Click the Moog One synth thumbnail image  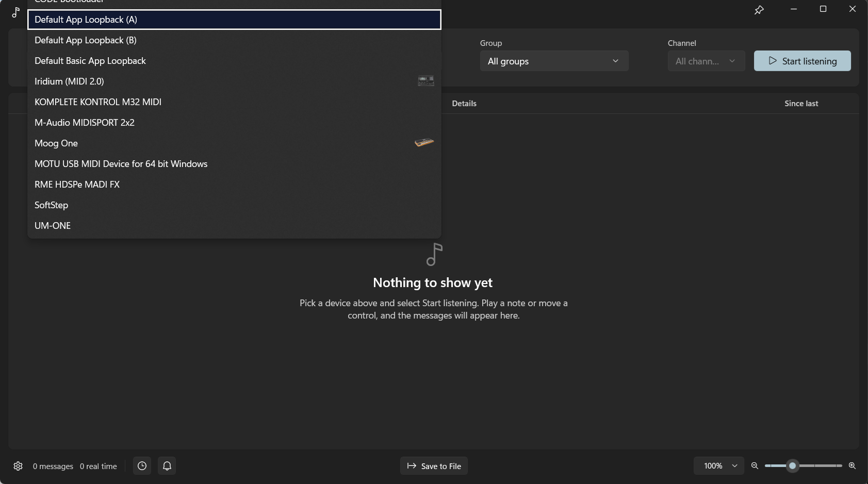(424, 143)
